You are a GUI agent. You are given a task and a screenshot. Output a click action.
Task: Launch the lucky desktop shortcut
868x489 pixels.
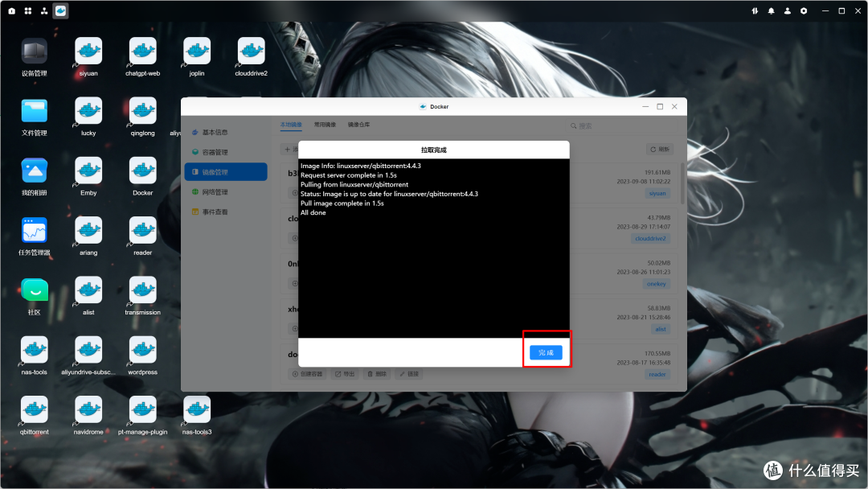88,117
